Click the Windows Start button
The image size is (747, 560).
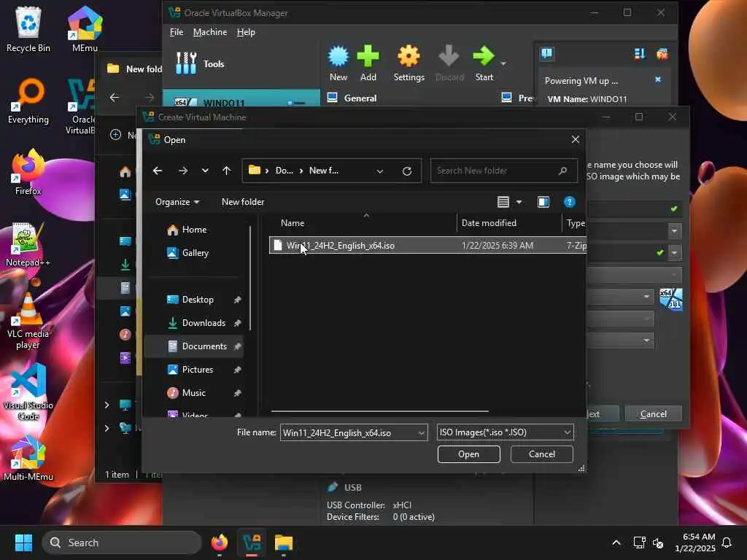click(23, 542)
